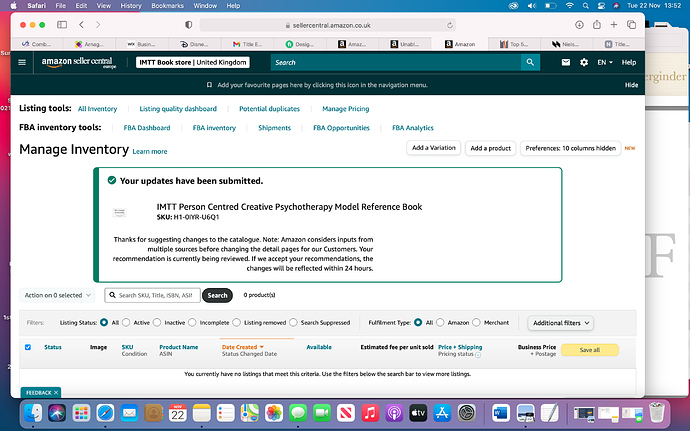Hide the favourites bar

pyautogui.click(x=631, y=85)
